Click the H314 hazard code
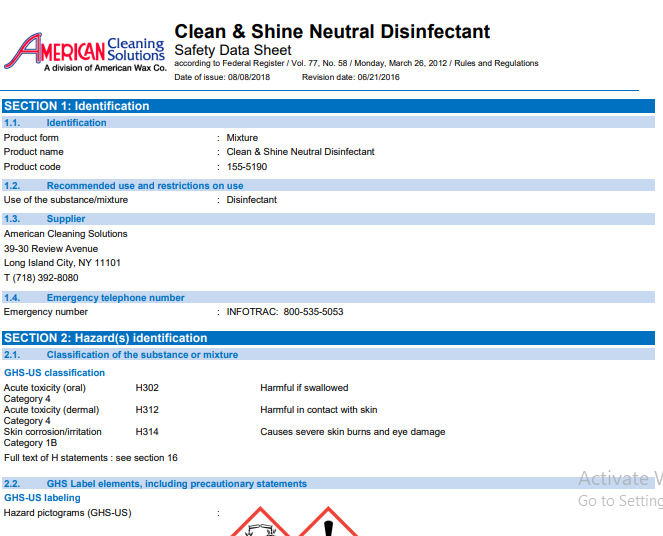Viewport: 663px width, 536px height. (147, 432)
